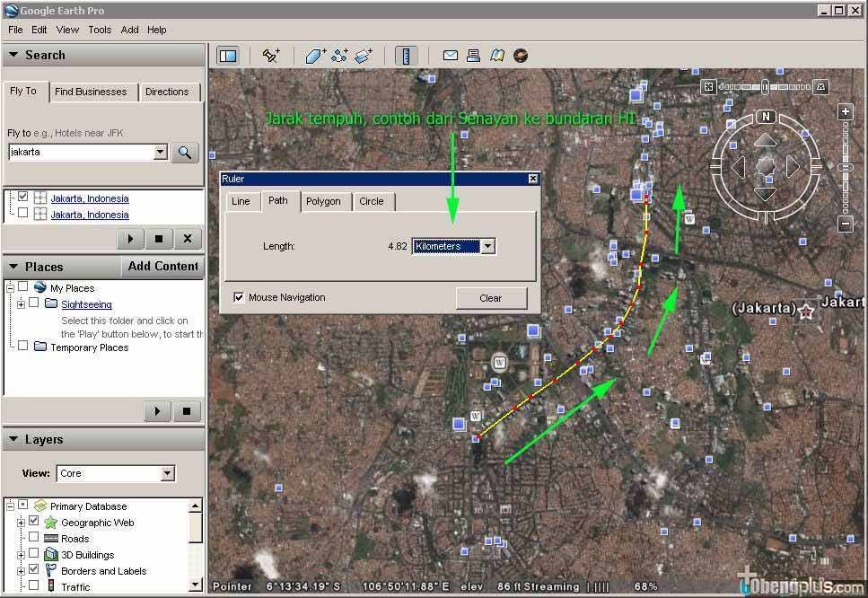Add an image overlay from the toolbar
The image size is (868, 598).
tap(364, 56)
